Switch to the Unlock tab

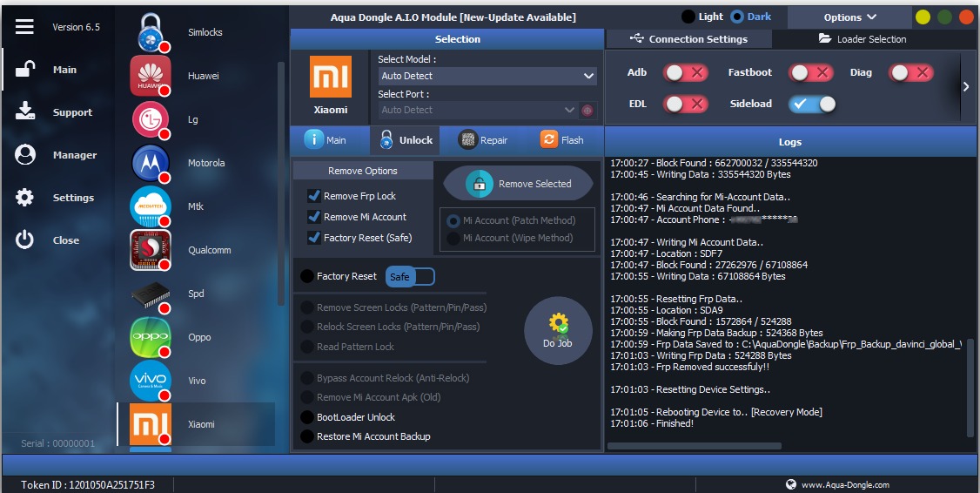[405, 140]
